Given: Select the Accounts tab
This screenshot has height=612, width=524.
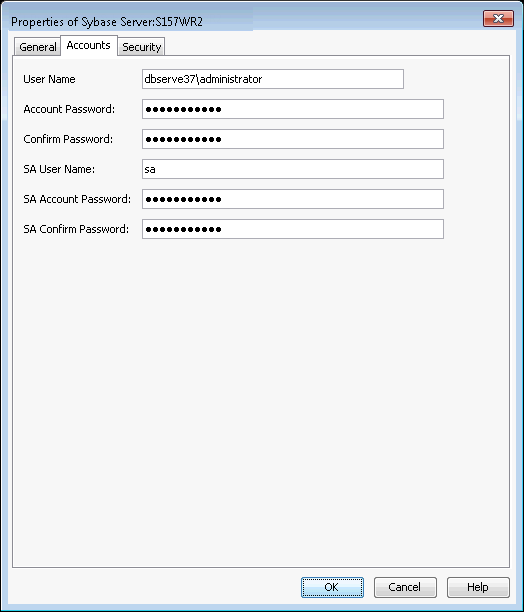Looking at the screenshot, I should coord(89,46).
